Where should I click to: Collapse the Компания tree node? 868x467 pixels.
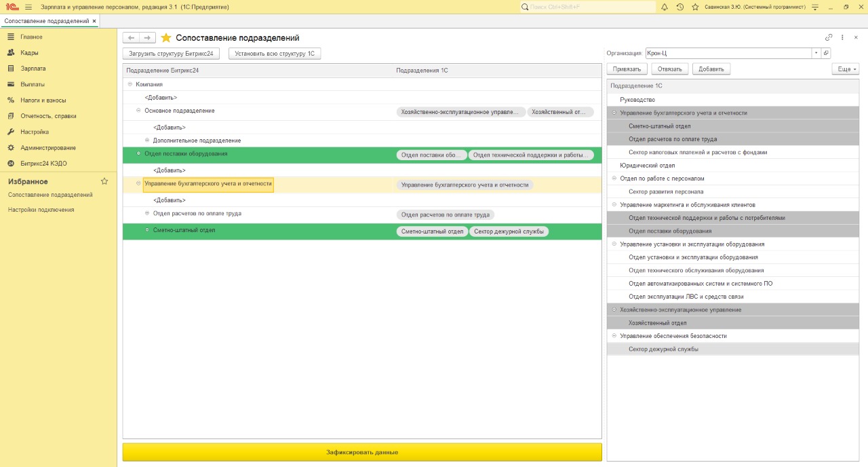(130, 84)
